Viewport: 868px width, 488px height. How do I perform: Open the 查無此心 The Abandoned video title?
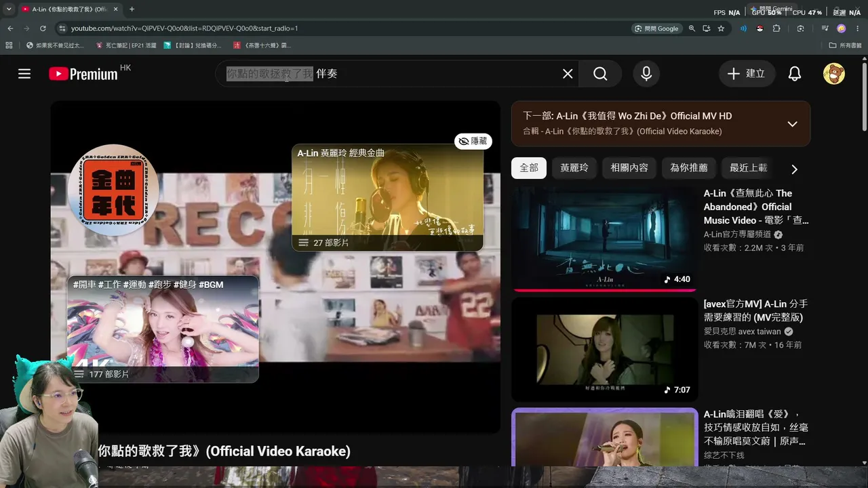pyautogui.click(x=756, y=207)
